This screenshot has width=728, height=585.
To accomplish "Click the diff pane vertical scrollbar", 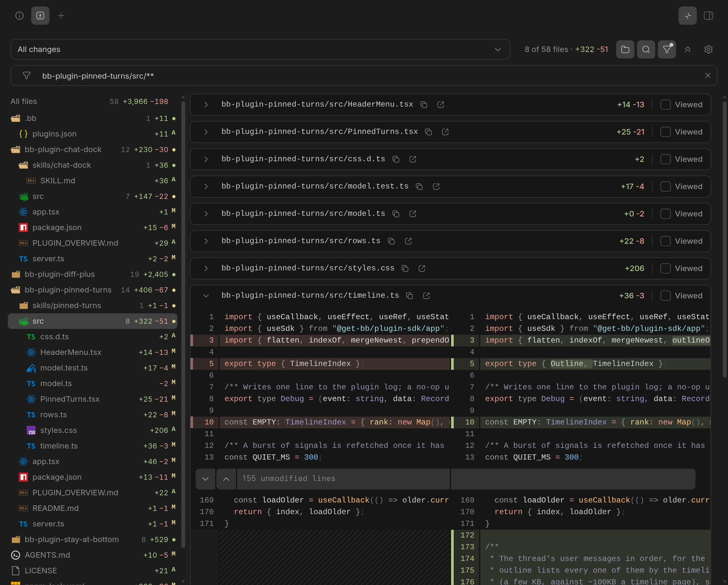I will (724, 239).
